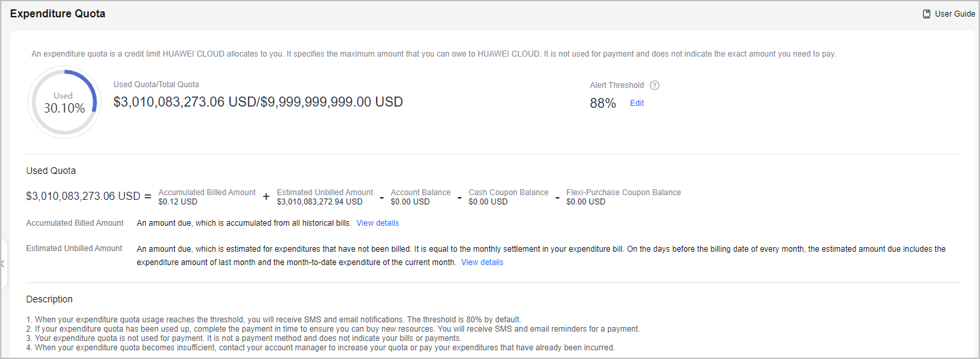This screenshot has height=359, width=980.
Task: Click the Description section heading
Action: [49, 299]
